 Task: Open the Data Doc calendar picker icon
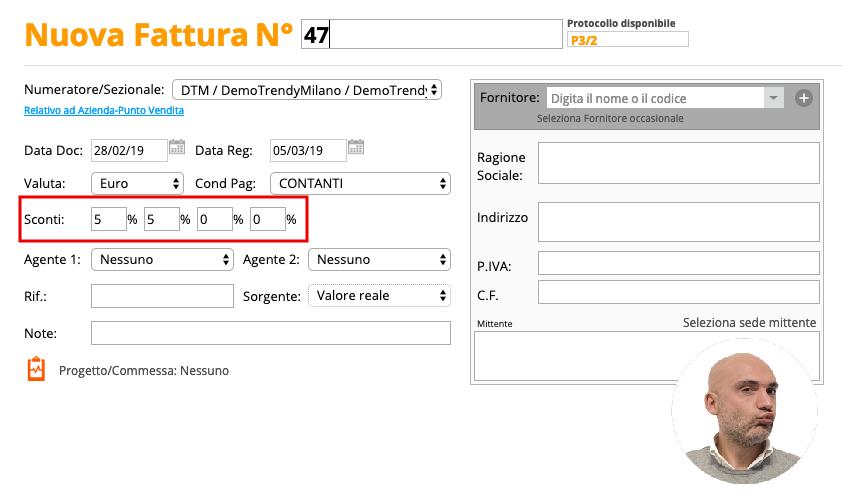pyautogui.click(x=177, y=148)
